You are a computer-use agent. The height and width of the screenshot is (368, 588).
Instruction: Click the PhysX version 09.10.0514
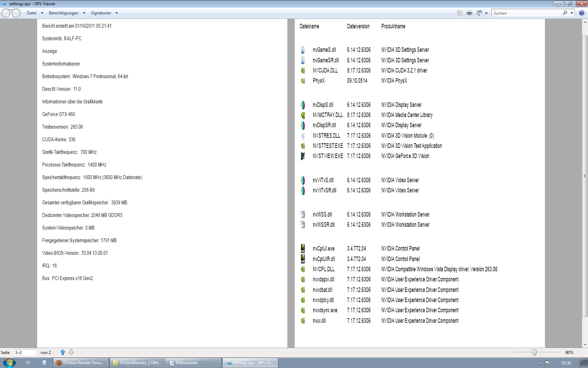pos(357,81)
